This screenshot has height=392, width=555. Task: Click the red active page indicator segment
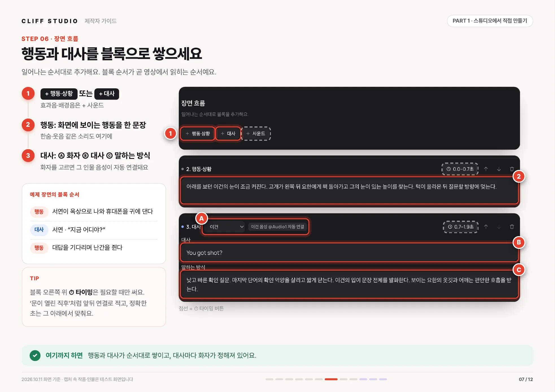pyautogui.click(x=331, y=379)
